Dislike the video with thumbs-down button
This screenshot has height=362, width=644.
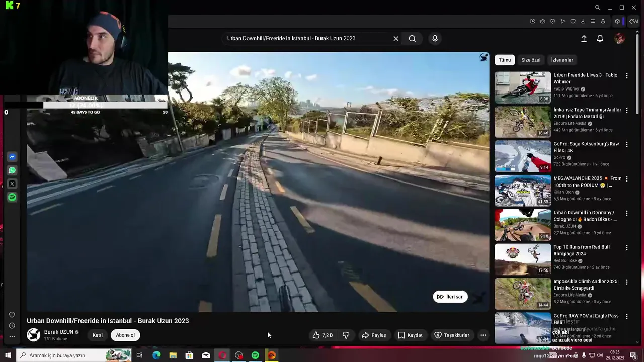(346, 335)
